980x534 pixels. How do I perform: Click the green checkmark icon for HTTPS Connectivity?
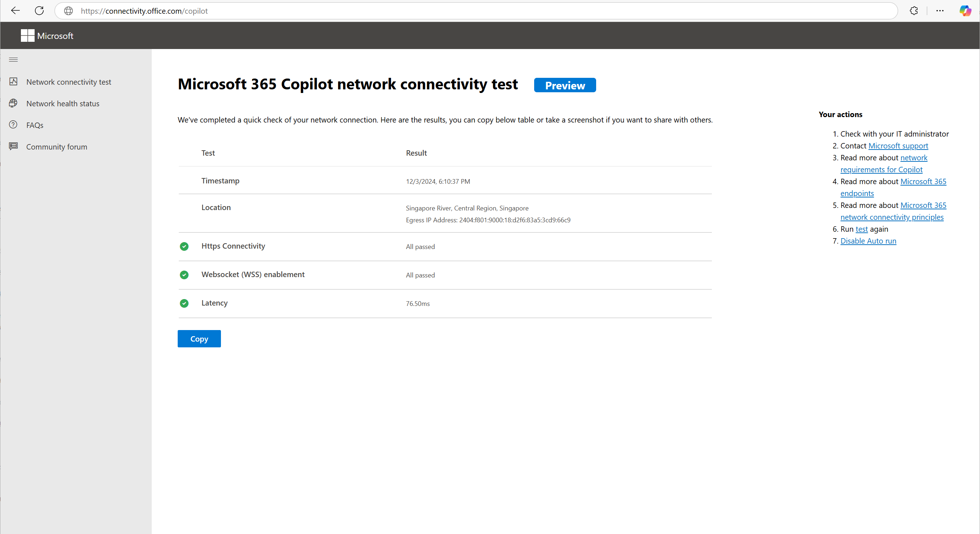(184, 246)
